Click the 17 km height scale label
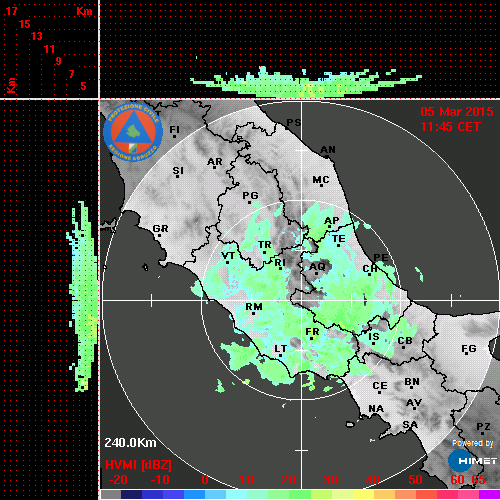The height and width of the screenshot is (500, 500). (x=11, y=11)
